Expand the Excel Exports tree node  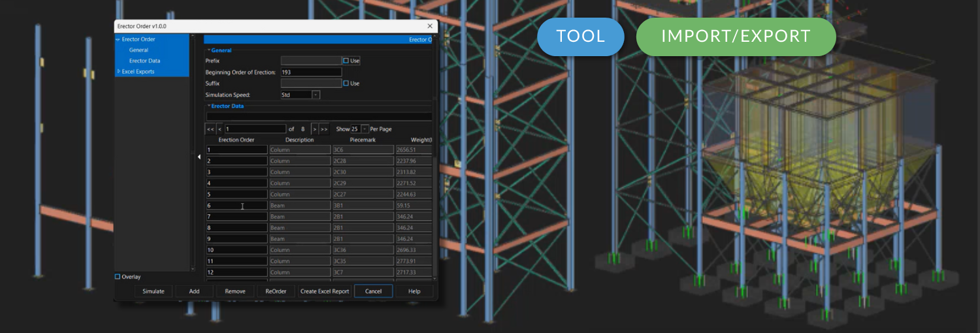click(118, 72)
